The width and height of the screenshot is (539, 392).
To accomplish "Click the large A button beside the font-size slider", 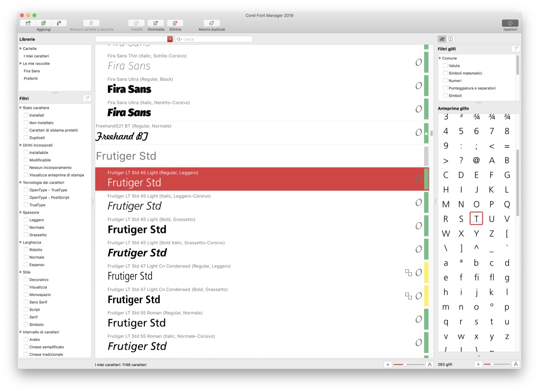I will point(430,364).
